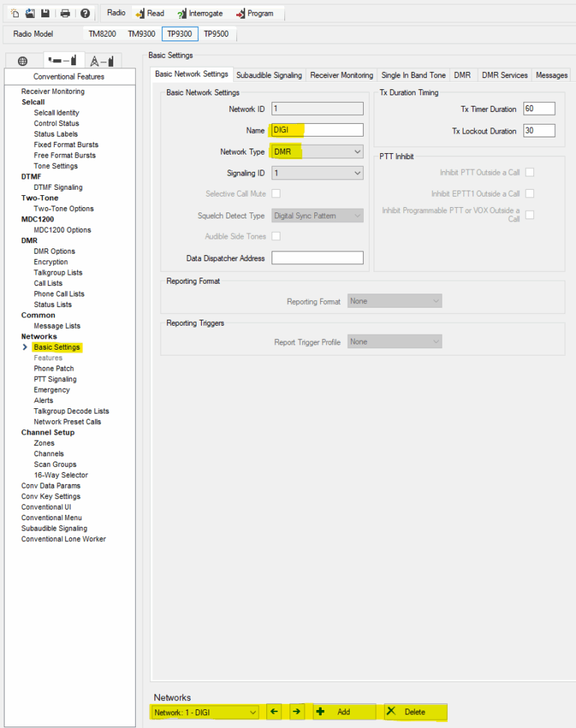The width and height of the screenshot is (576, 728).
Task: Read the radio configuration
Action: point(150,14)
